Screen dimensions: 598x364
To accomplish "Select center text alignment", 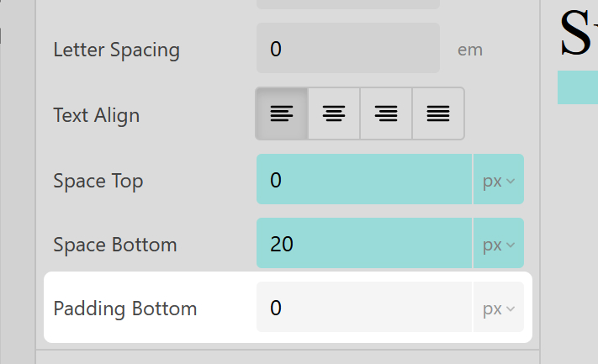I will point(334,113).
